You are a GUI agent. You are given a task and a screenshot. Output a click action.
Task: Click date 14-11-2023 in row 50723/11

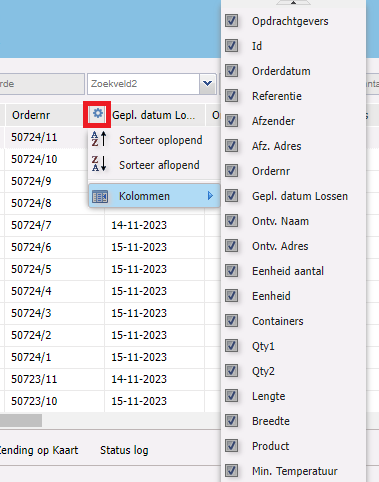[x=139, y=379]
